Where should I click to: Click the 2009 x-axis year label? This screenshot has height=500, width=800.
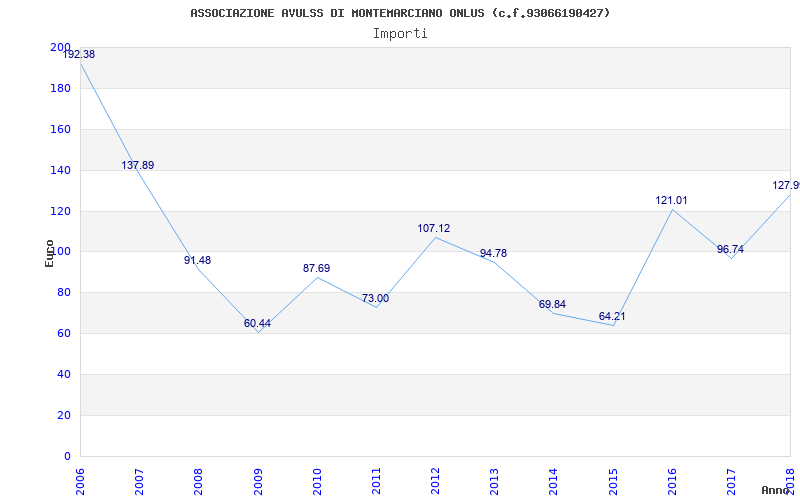258,481
